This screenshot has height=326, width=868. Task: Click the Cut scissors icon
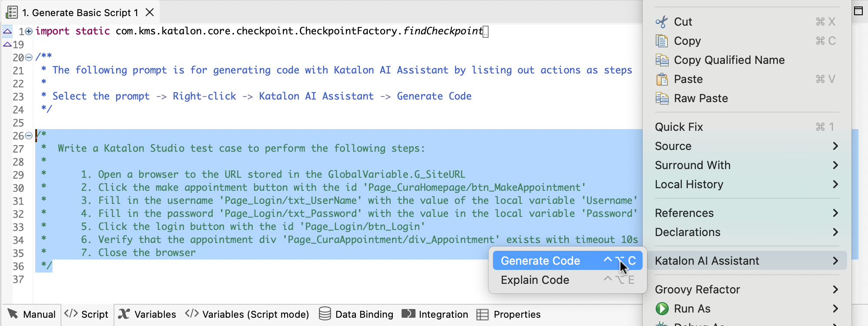pos(662,22)
